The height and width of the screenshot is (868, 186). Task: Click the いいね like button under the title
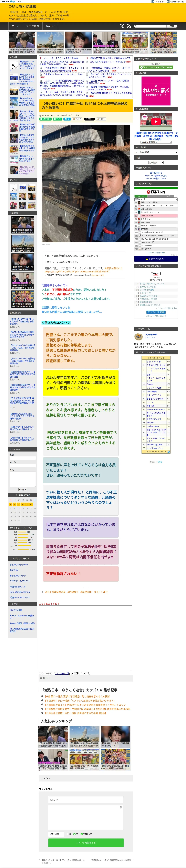click(x=58, y=119)
